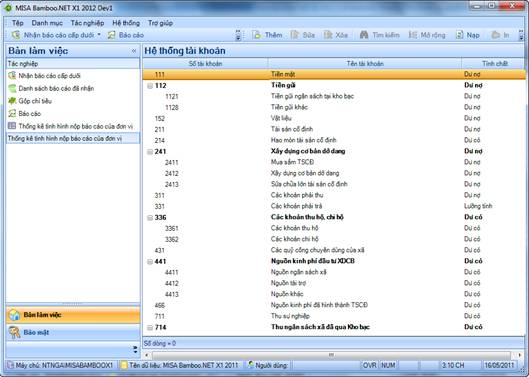Click the Thêm (add) toolbar icon
Screen dimensions: 529x377
[x=257, y=35]
